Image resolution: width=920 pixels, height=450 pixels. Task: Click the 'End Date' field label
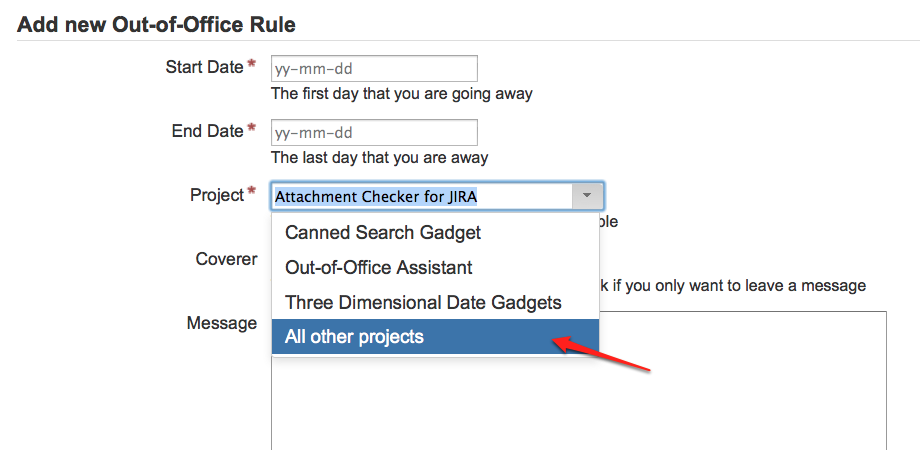coord(207,131)
